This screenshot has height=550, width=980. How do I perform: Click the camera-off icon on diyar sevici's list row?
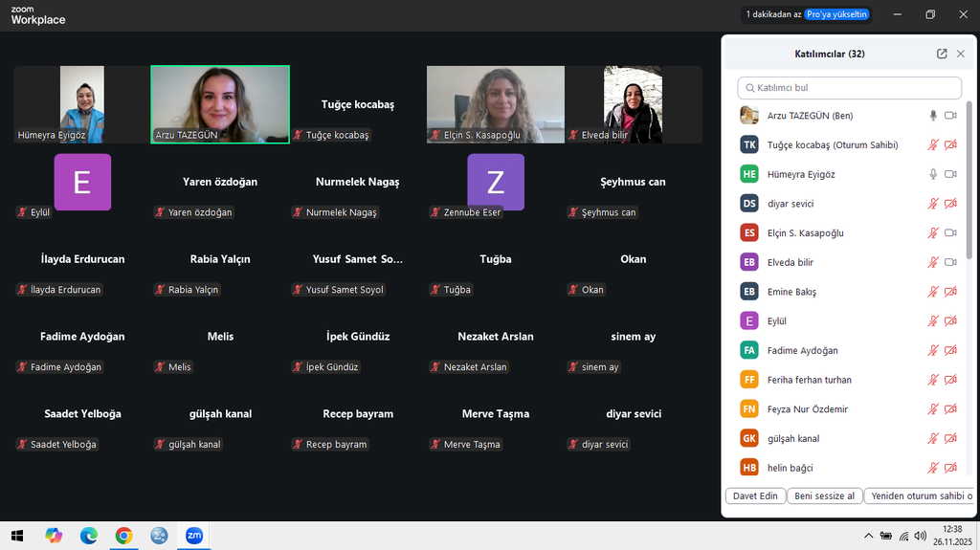[950, 204]
